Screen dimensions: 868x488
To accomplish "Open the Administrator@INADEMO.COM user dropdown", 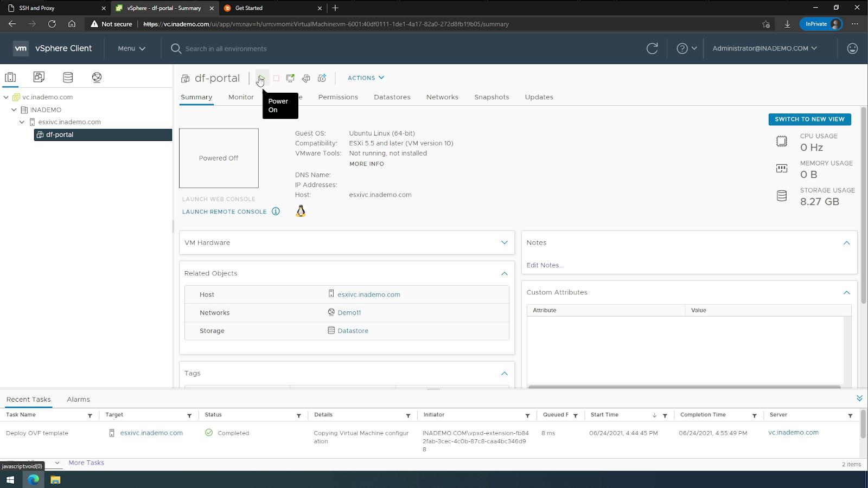I will 764,48.
